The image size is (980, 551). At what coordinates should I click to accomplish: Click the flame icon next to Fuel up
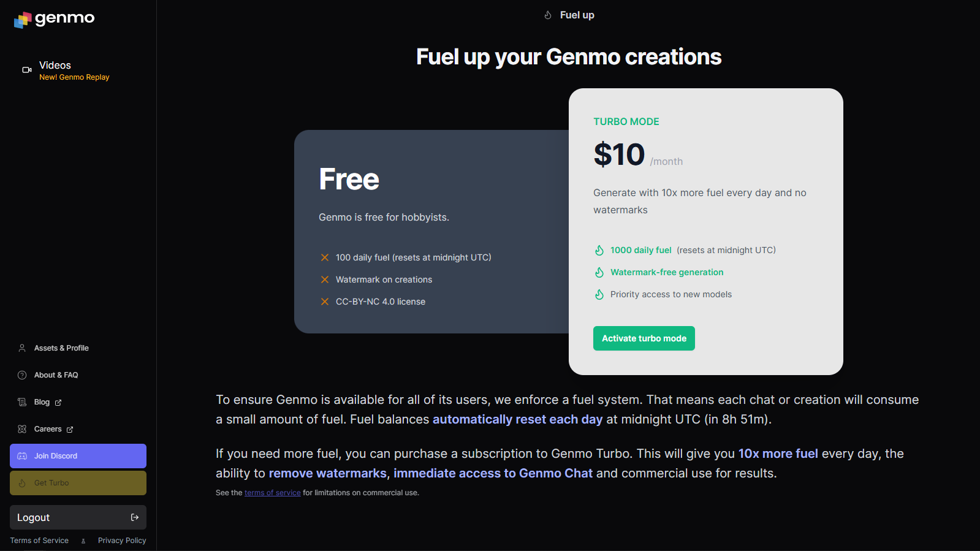tap(548, 15)
